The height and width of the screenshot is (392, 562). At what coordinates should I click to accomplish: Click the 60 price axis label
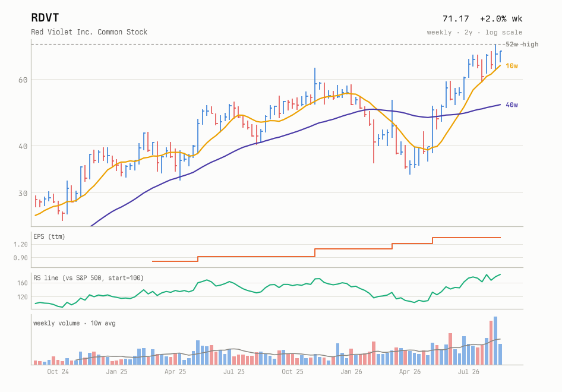coord(23,80)
